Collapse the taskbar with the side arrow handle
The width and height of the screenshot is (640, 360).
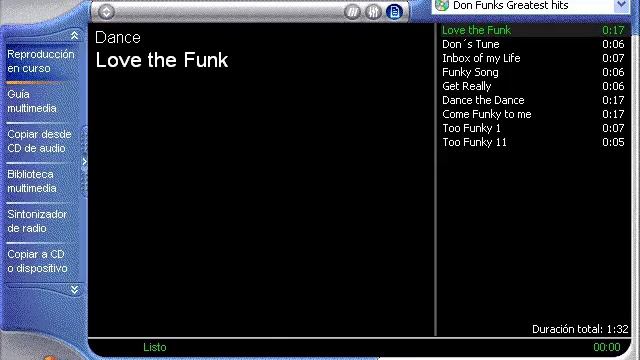click(x=84, y=162)
